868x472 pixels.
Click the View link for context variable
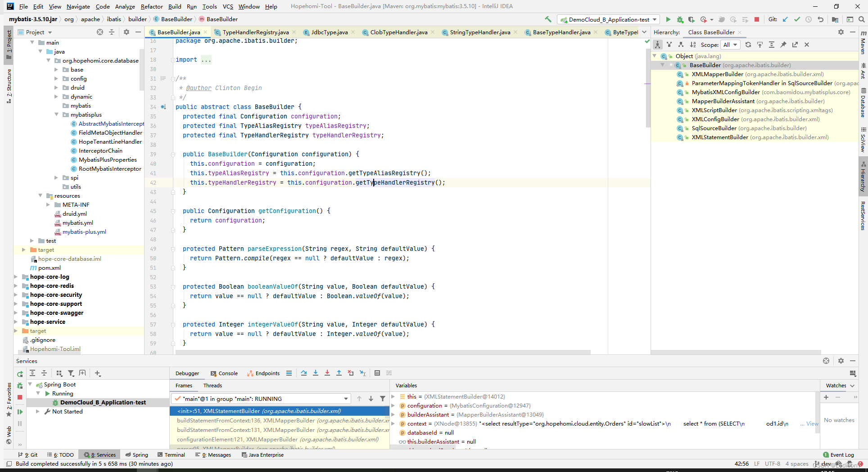(812, 424)
